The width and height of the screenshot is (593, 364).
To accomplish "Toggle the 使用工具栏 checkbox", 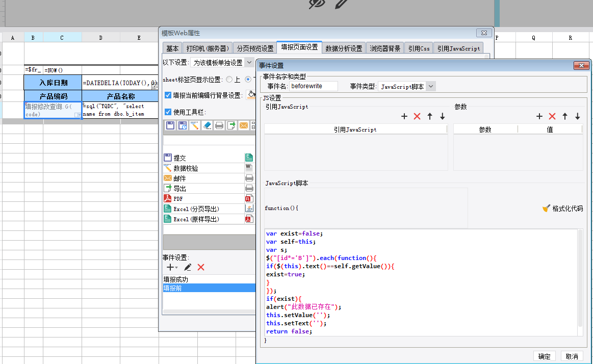I will click(x=168, y=112).
